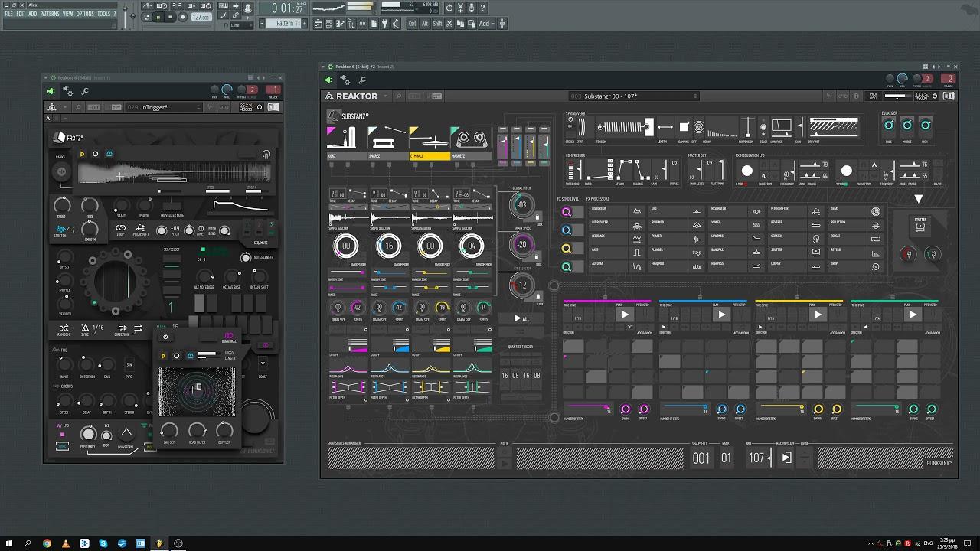Click the Bit Reducer FX icon
980x551 pixels.
click(x=637, y=223)
